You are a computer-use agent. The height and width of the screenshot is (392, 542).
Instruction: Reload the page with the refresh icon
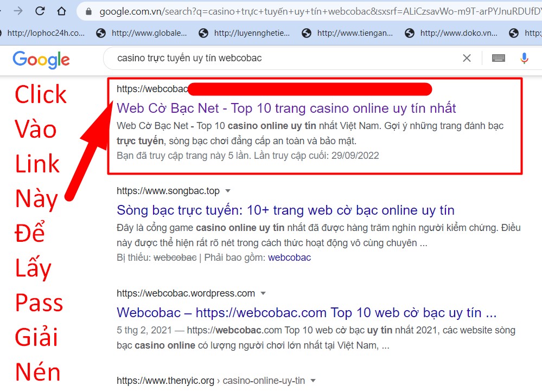(40, 11)
